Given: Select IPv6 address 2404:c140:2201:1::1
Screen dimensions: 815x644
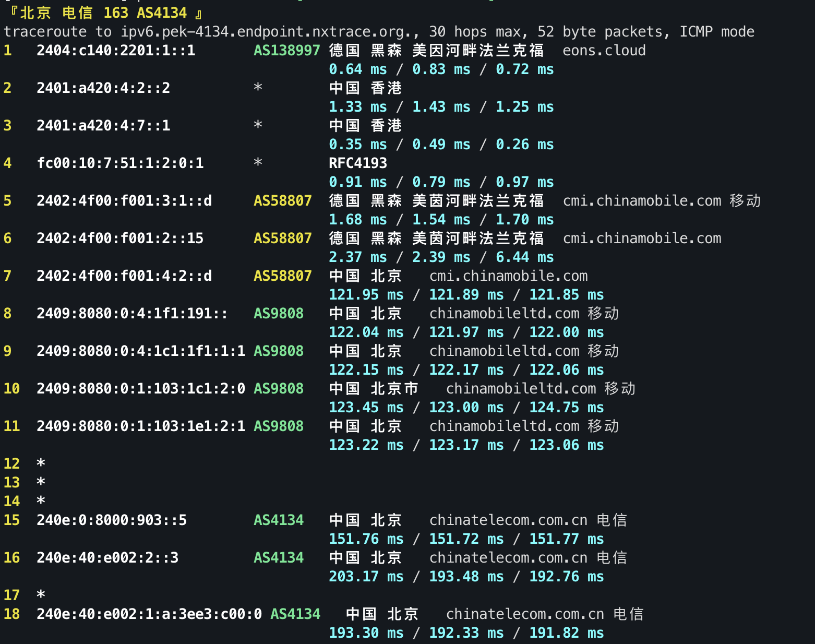Looking at the screenshot, I should pos(116,50).
